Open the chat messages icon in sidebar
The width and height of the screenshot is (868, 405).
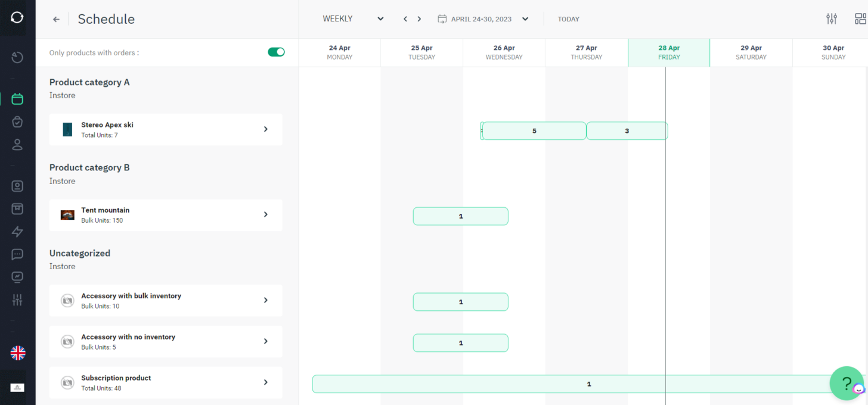pyautogui.click(x=17, y=254)
